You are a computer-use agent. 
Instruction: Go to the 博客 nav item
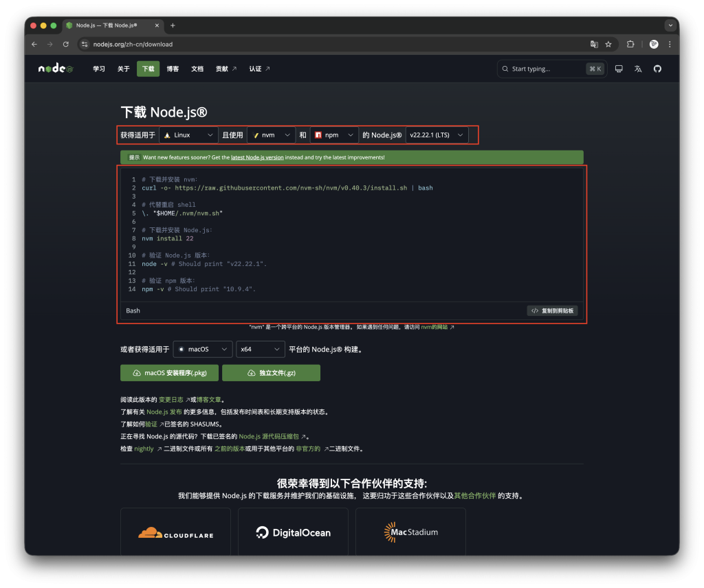(x=173, y=69)
